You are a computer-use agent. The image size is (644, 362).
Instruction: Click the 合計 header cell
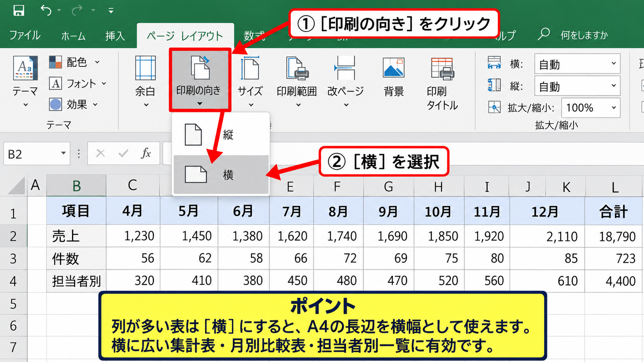614,211
